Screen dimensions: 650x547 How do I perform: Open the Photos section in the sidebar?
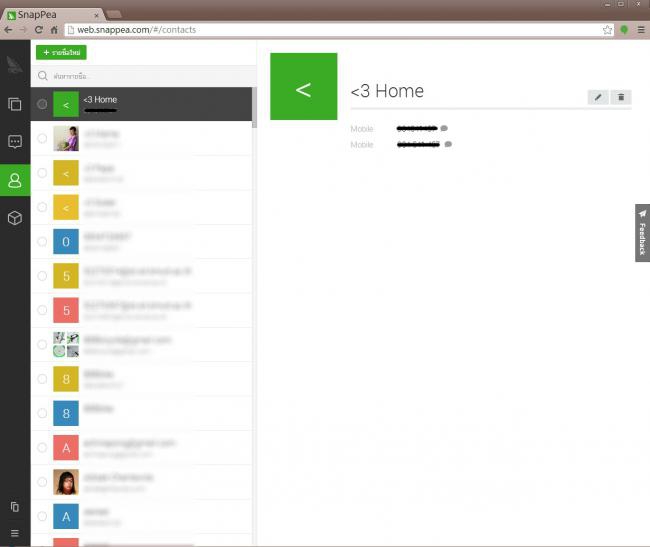15,104
